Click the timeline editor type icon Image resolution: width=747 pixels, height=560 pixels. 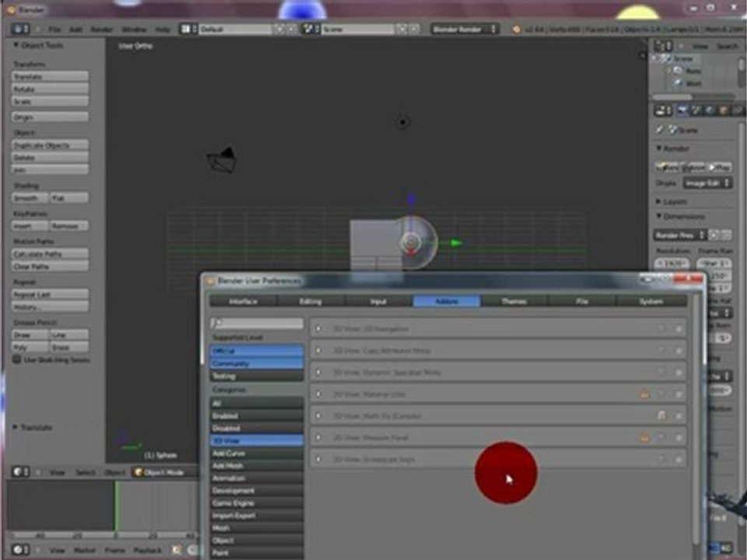point(20,550)
